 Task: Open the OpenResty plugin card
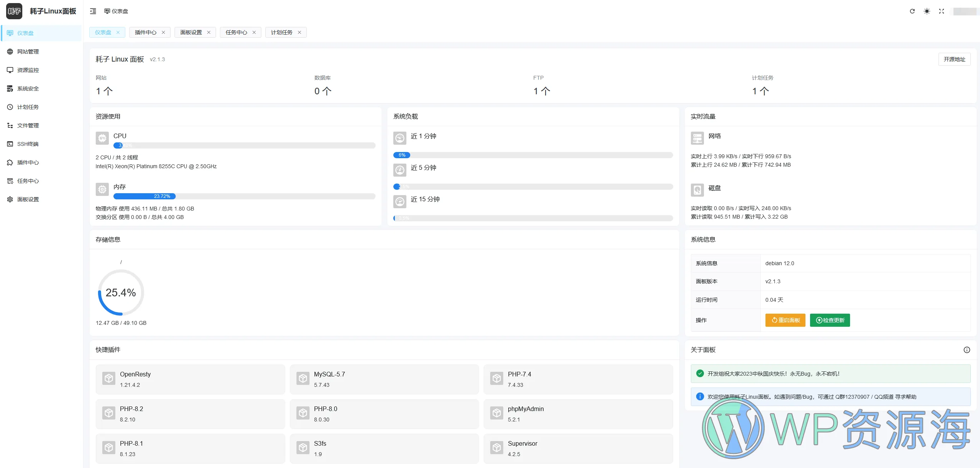click(190, 379)
